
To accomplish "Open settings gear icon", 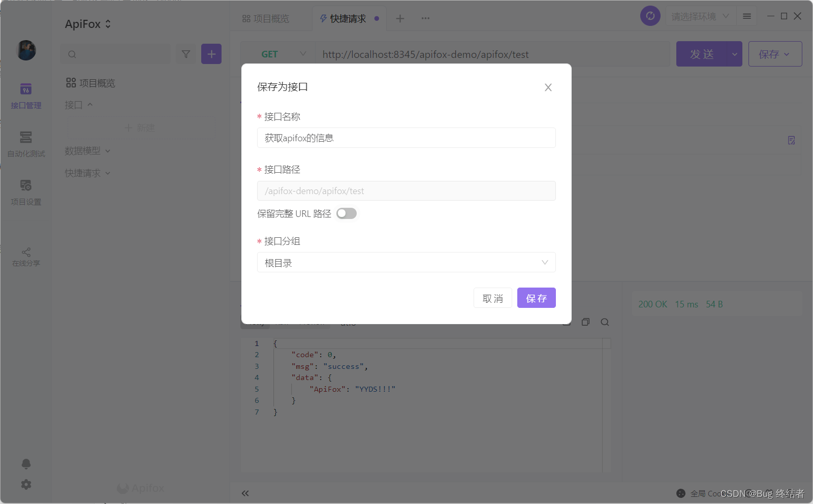I will [x=26, y=485].
